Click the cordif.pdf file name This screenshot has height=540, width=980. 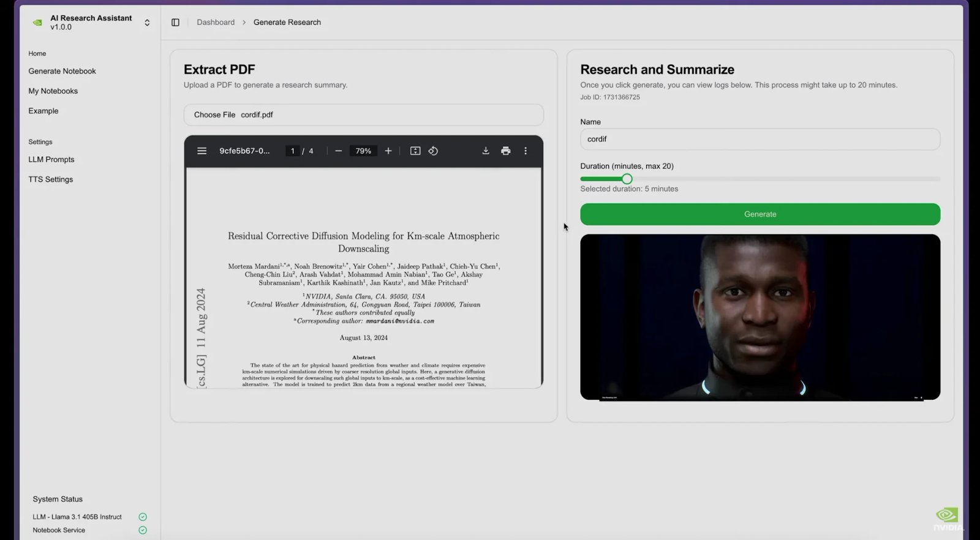coord(257,115)
